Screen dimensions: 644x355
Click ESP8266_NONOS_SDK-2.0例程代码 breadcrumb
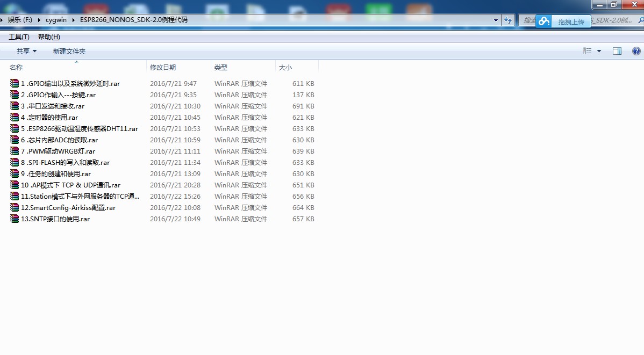click(133, 20)
